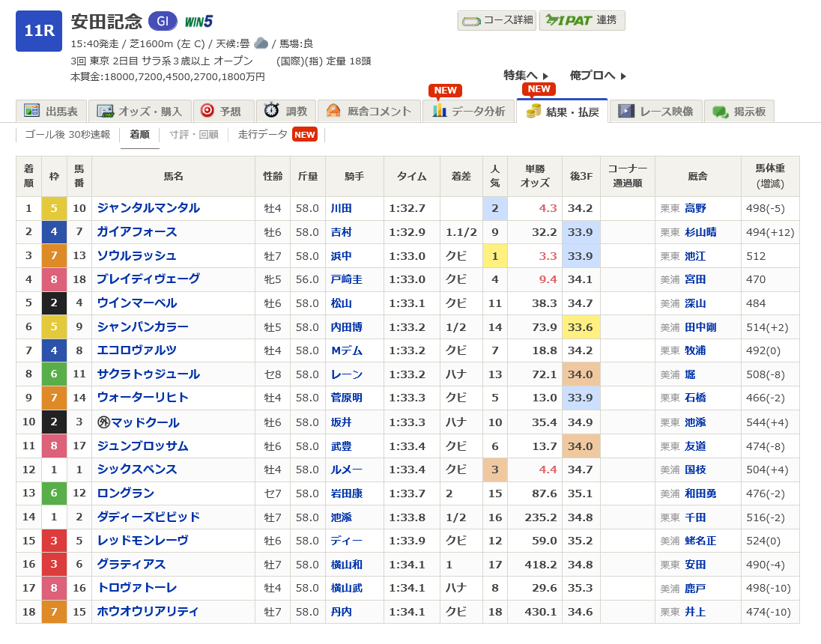Viewport: 821px width, 644px height.
Task: Open the 走行データ sub-tab
Action: 263,135
